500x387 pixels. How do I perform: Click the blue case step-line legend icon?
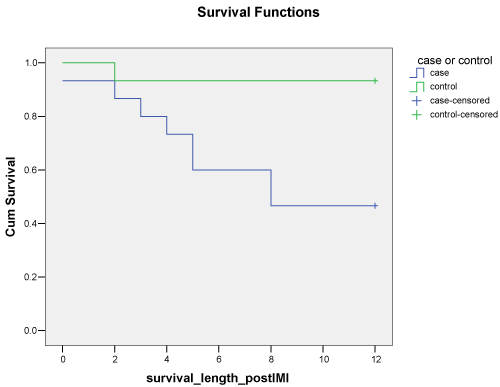pyautogui.click(x=417, y=73)
